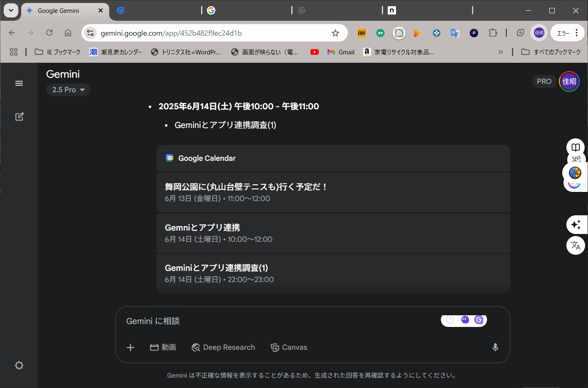Open the Google Calendar card header
Image resolution: width=588 pixels, height=388 pixels.
point(333,158)
